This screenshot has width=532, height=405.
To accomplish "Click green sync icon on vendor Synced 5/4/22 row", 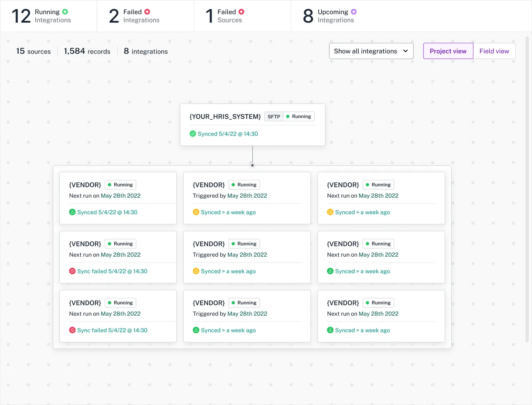I will 72,212.
